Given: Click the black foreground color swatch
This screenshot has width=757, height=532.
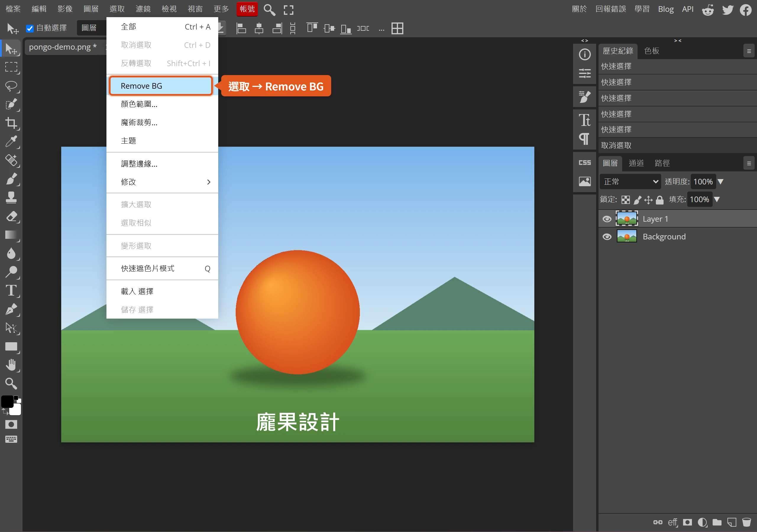Looking at the screenshot, I should (x=7, y=402).
